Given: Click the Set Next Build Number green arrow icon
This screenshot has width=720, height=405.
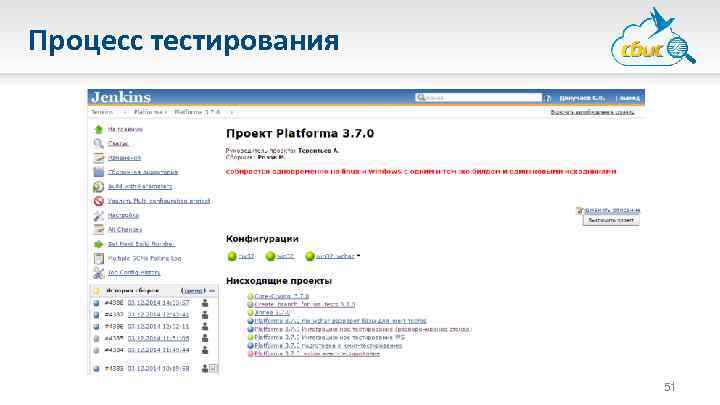Looking at the screenshot, I should click(x=98, y=244).
